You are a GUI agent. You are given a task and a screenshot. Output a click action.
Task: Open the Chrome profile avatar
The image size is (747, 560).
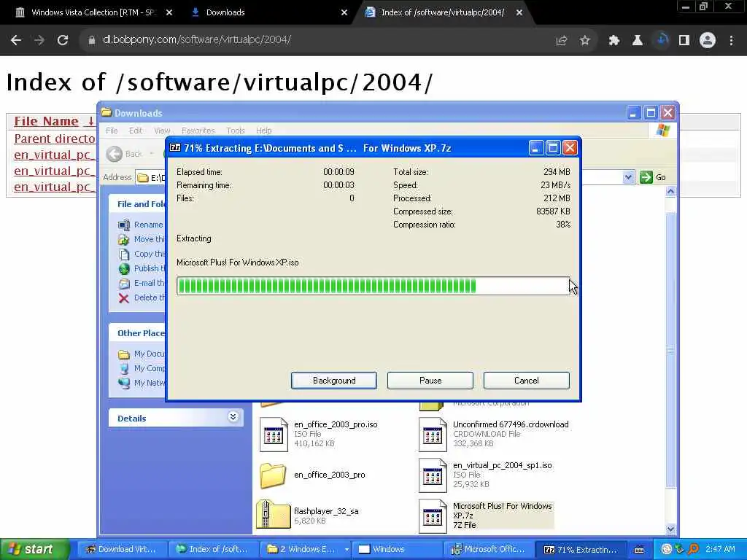pyautogui.click(x=708, y=41)
